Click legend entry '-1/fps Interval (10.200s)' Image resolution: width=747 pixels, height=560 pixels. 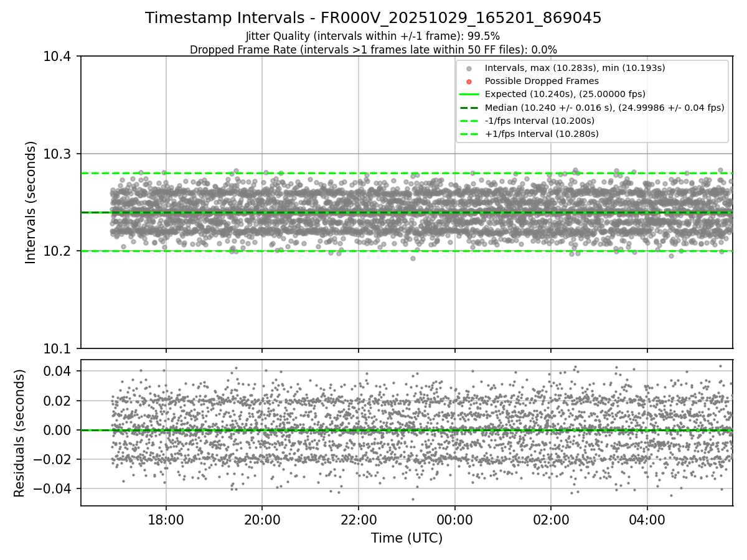539,121
